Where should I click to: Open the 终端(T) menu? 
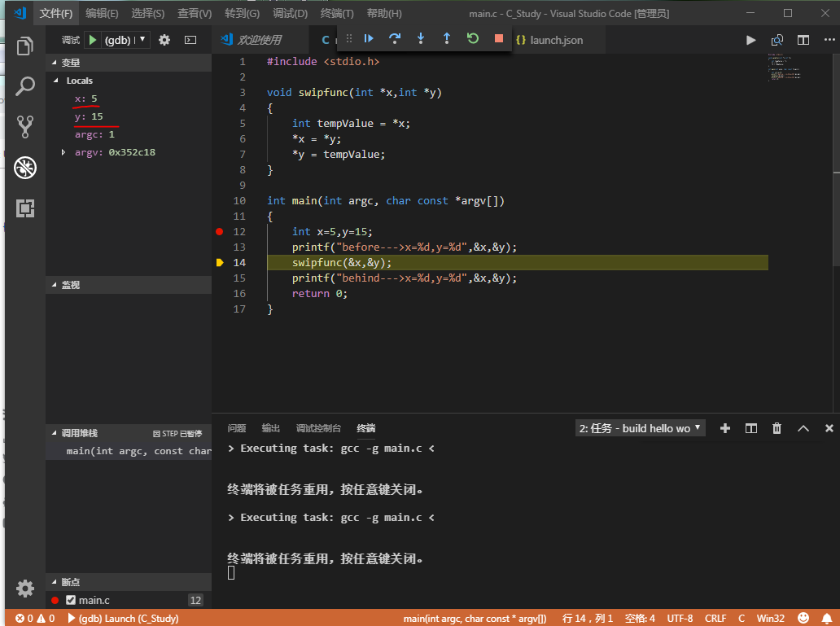(x=337, y=13)
